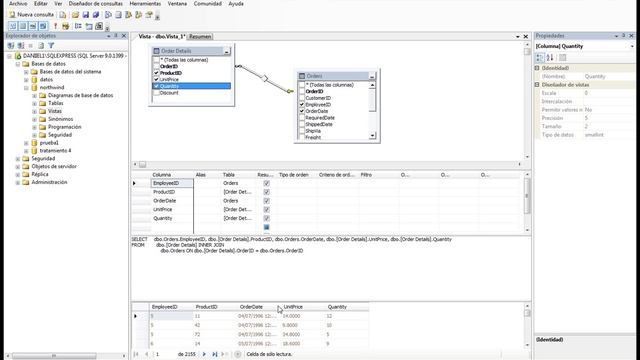Click the filter funnel icon
This screenshot has height=360, width=640.
(x=51, y=45)
